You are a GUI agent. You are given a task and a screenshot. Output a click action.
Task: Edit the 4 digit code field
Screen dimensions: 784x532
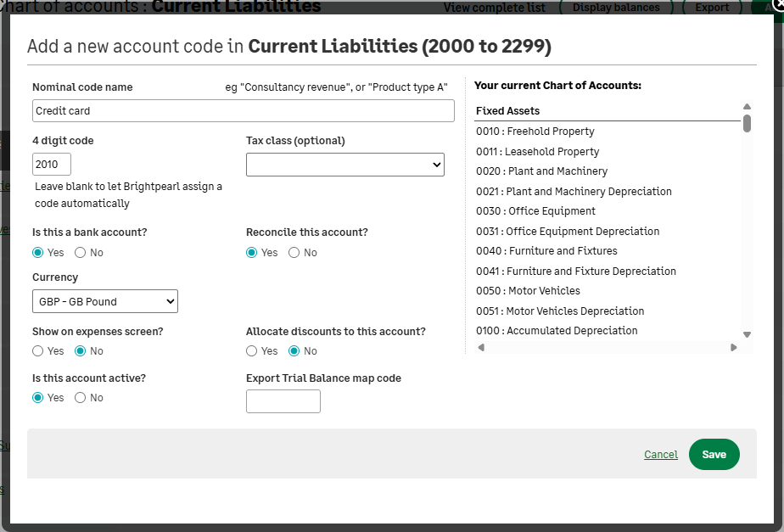52,164
